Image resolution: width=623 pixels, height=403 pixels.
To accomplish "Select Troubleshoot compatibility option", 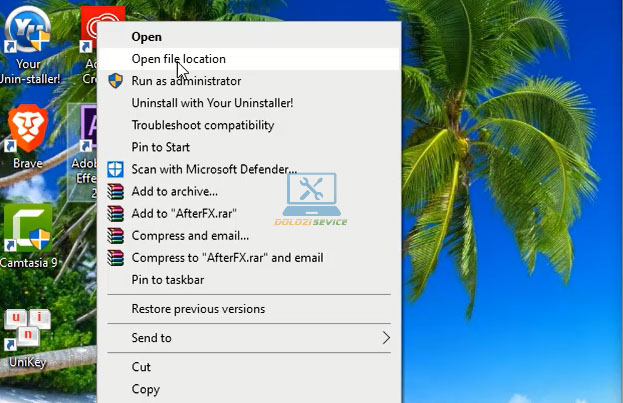I will 202,125.
